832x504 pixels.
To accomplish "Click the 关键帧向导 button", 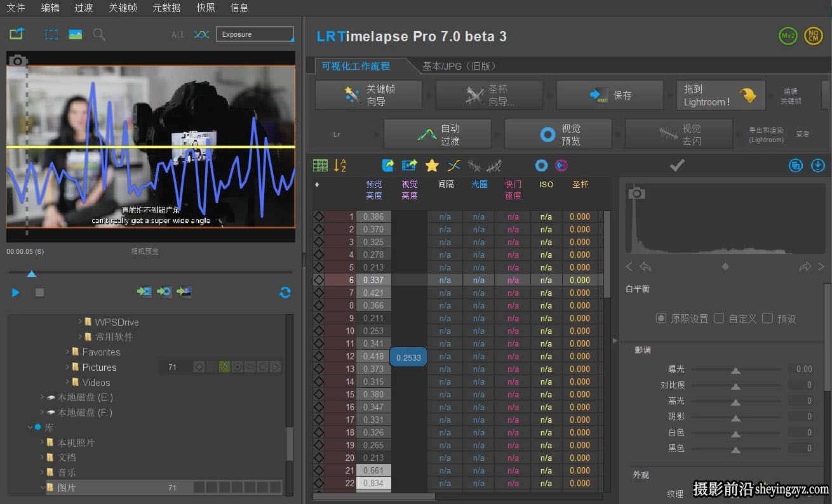I will click(x=368, y=95).
